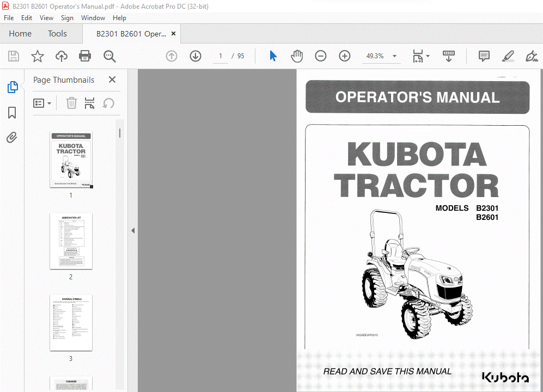Collapse navigation pane with triangle arrow

[x=133, y=231]
